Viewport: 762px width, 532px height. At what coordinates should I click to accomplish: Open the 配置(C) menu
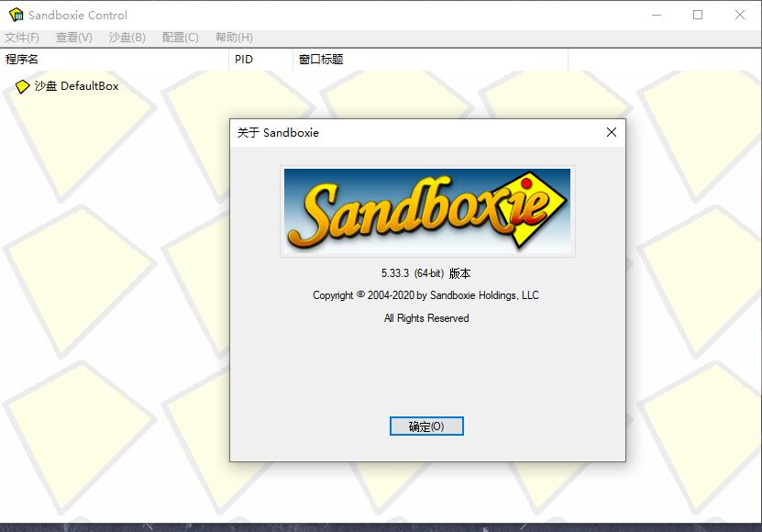pos(180,38)
